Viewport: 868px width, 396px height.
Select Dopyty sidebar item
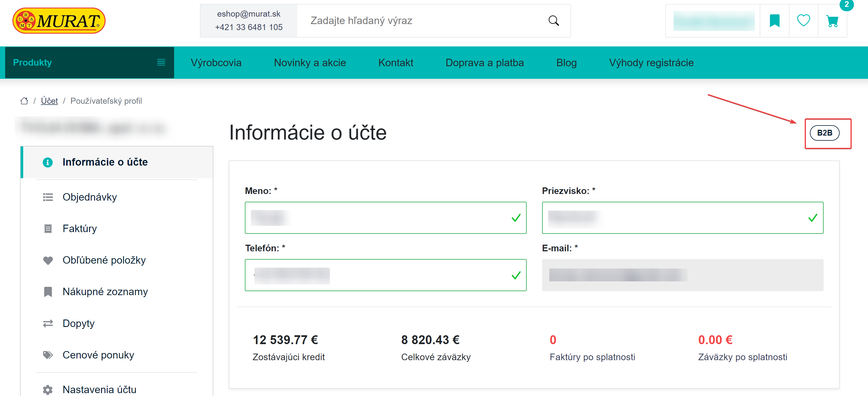(78, 323)
